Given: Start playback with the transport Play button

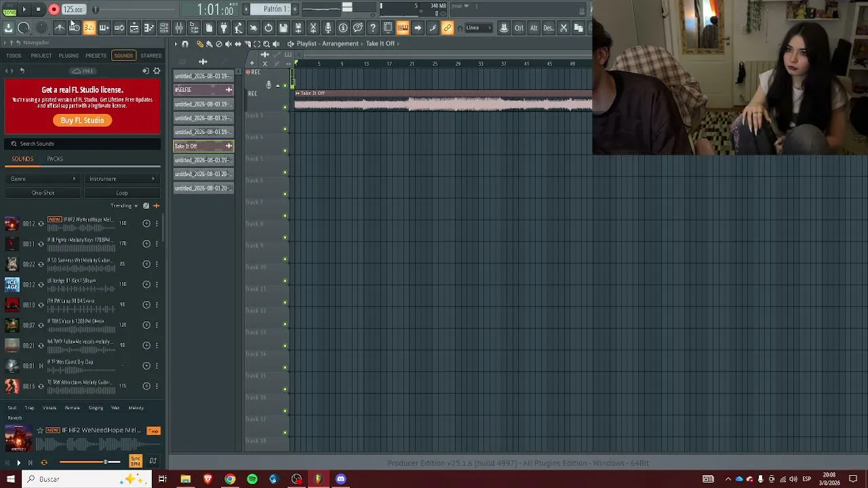Looking at the screenshot, I should pyautogui.click(x=24, y=9).
